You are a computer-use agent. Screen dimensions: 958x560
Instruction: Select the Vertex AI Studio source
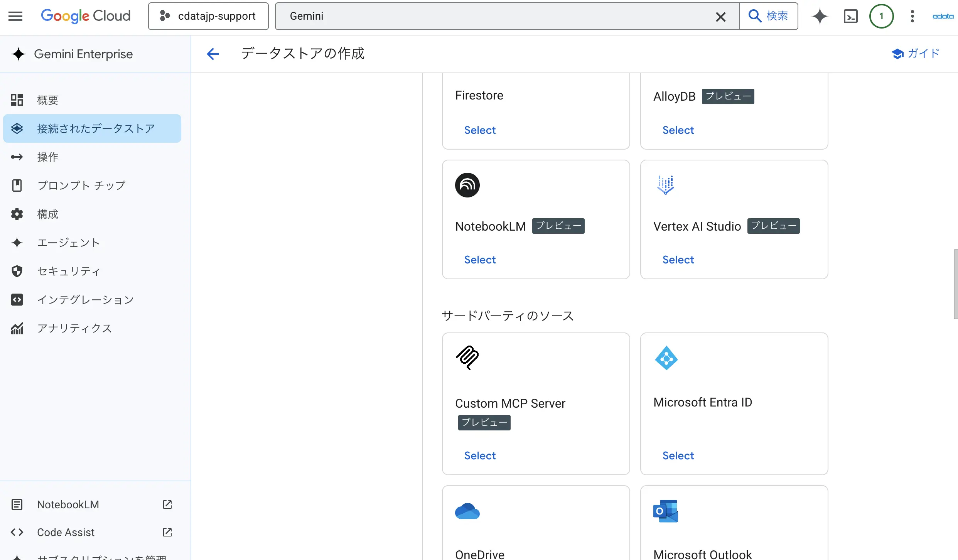click(678, 260)
